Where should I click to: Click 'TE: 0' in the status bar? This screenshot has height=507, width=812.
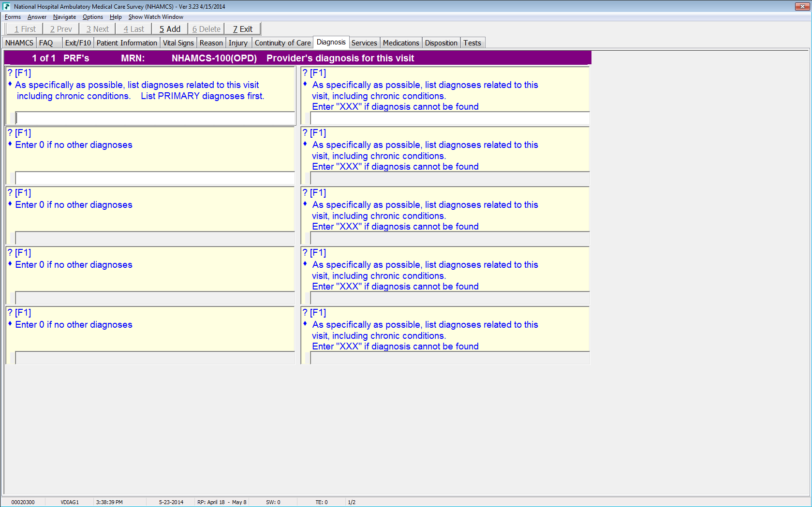click(322, 502)
